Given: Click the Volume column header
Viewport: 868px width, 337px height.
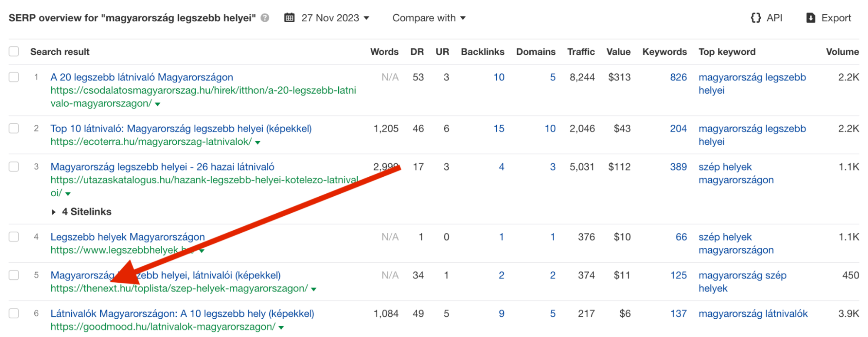Looking at the screenshot, I should 842,52.
